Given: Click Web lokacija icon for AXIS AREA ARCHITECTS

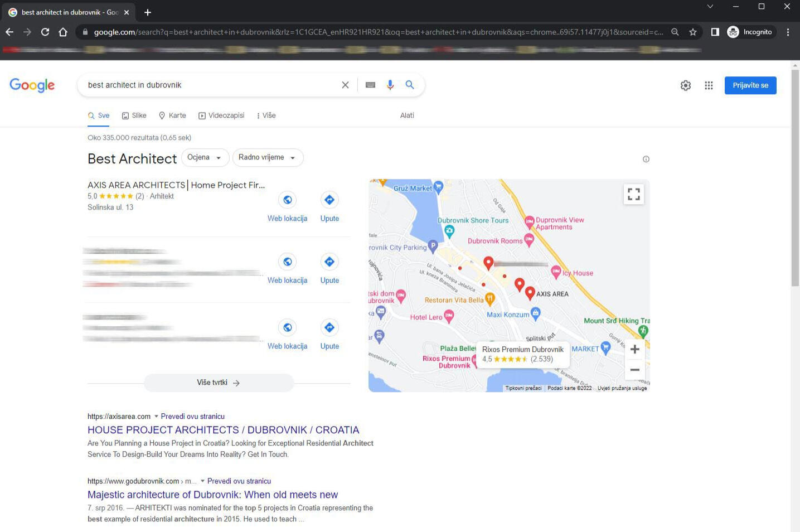Looking at the screenshot, I should point(287,200).
